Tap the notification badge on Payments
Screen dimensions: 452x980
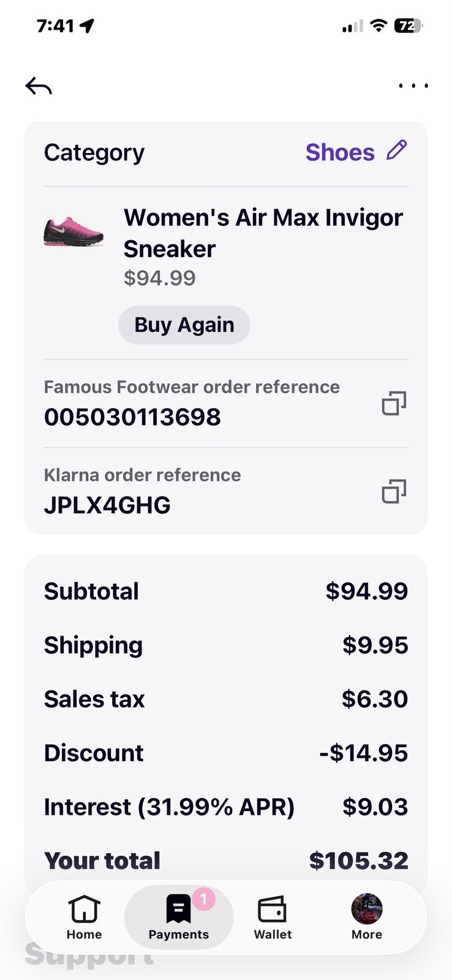click(x=204, y=899)
